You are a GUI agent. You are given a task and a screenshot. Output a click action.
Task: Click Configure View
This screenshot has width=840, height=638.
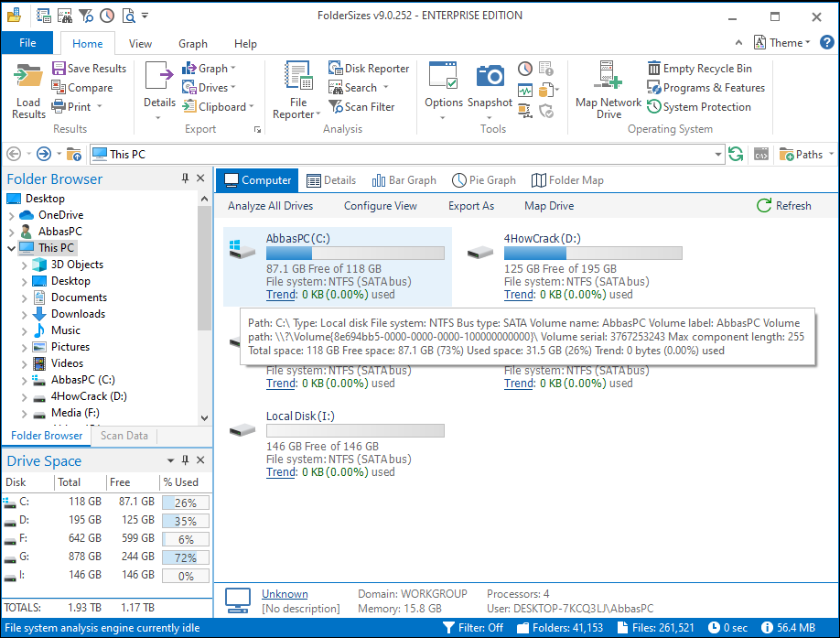(381, 206)
